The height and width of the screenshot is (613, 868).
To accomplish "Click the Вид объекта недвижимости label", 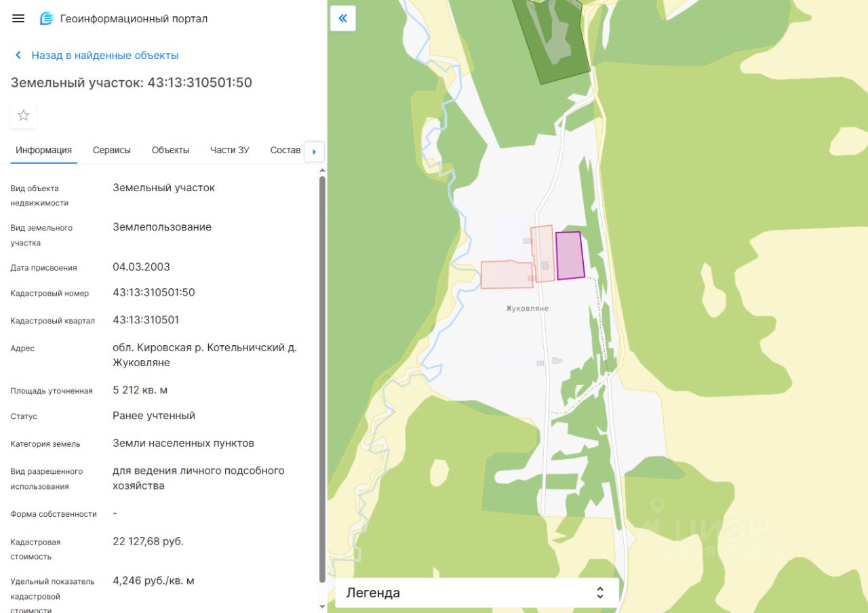I will tap(39, 195).
